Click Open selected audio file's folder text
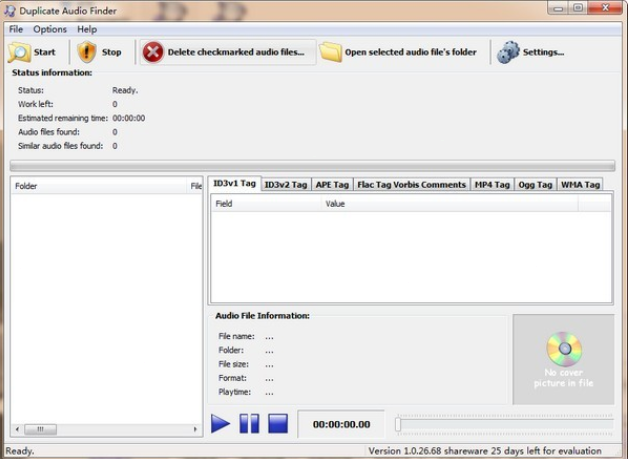The image size is (629, 459). click(411, 52)
